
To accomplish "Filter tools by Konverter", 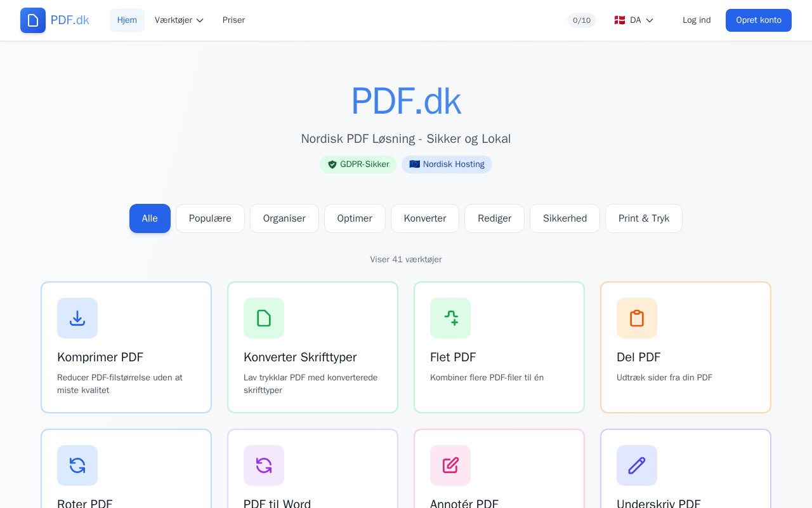I will pyautogui.click(x=425, y=218).
